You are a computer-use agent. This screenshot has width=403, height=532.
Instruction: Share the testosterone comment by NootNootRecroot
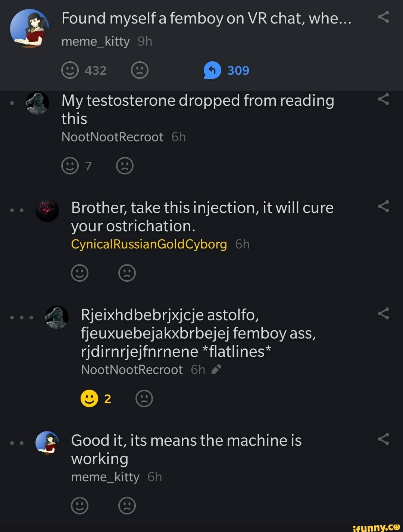(383, 99)
